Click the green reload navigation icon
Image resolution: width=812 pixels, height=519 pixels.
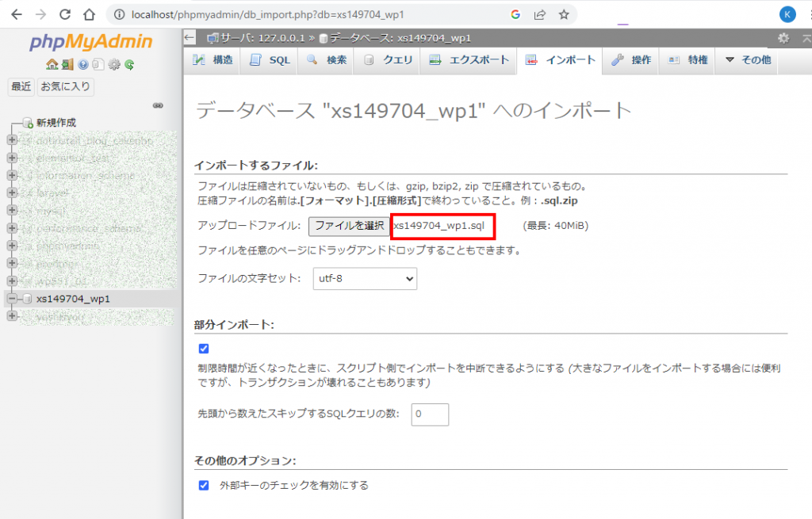click(128, 65)
